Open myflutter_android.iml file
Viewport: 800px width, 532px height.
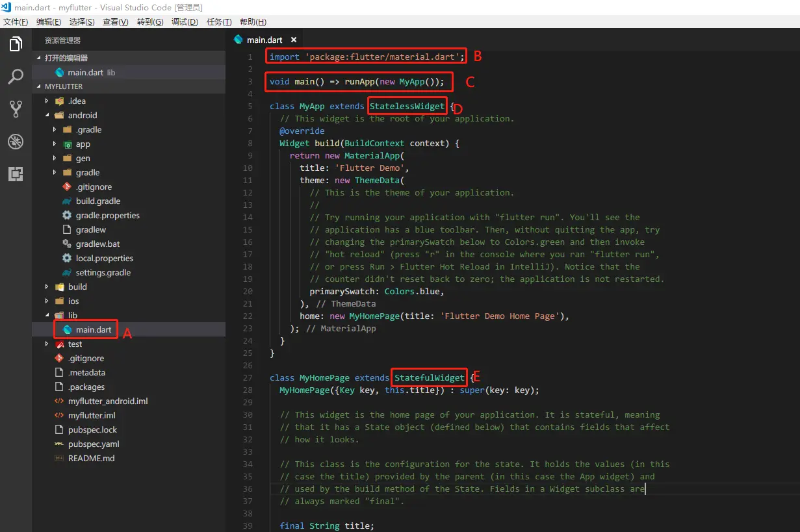(129, 401)
